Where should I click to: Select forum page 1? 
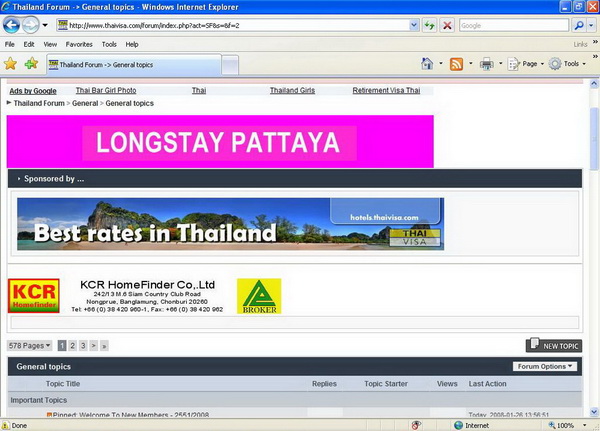[x=62, y=346]
